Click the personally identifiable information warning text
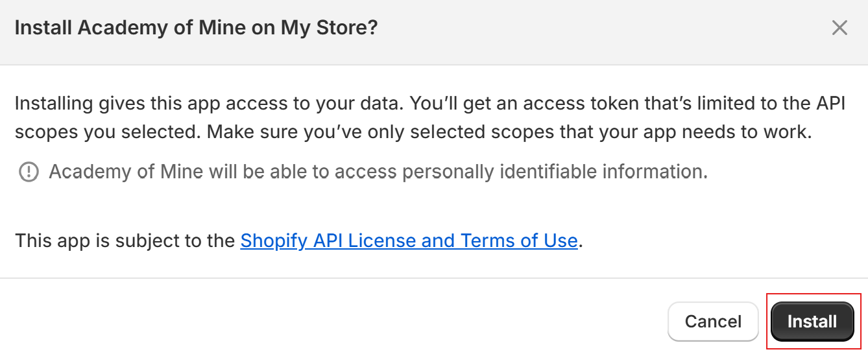 [378, 172]
